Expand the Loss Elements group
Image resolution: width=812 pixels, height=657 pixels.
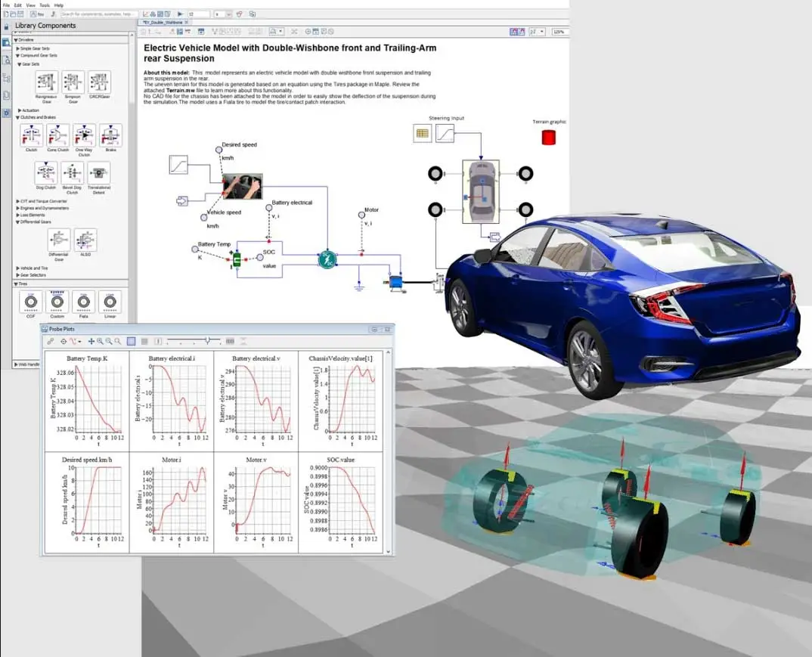click(x=17, y=215)
